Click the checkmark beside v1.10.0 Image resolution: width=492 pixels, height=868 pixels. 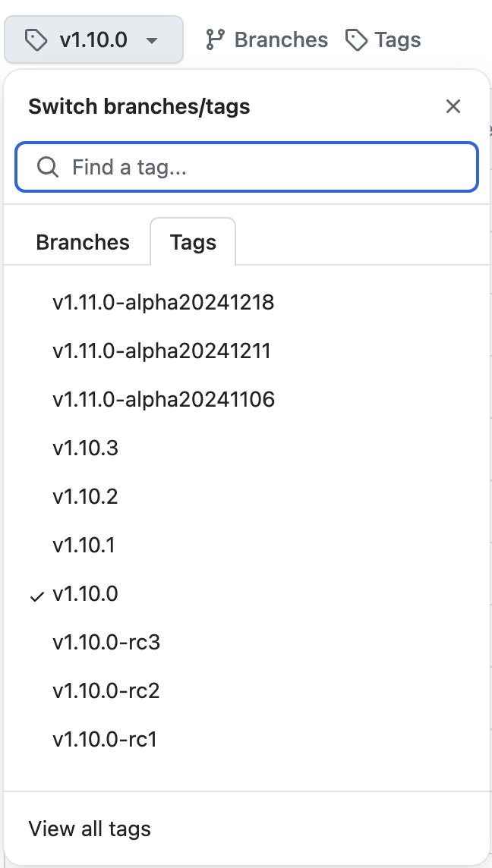(x=36, y=596)
